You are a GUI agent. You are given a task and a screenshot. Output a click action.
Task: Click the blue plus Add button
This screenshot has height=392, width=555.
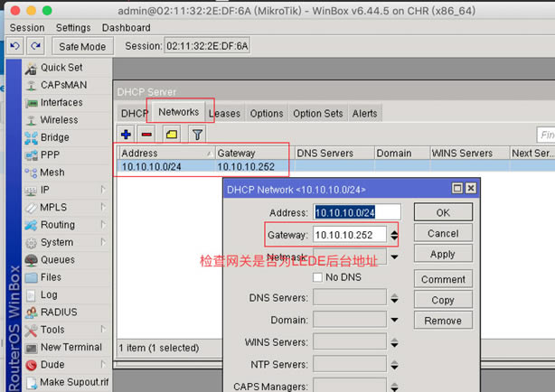tap(127, 135)
